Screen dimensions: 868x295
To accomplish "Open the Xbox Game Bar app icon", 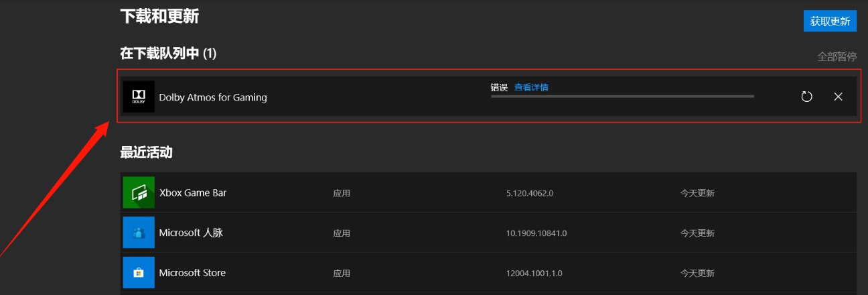I will 139,192.
